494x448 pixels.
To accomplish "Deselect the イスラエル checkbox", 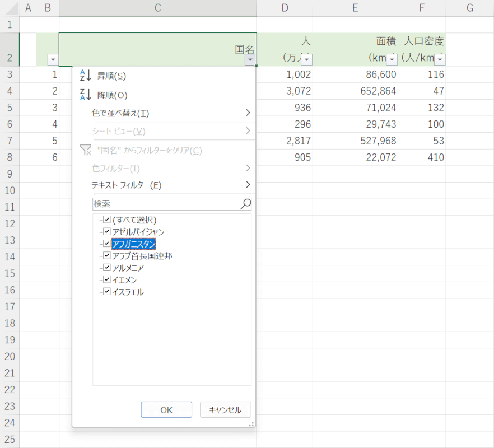I will tap(107, 291).
